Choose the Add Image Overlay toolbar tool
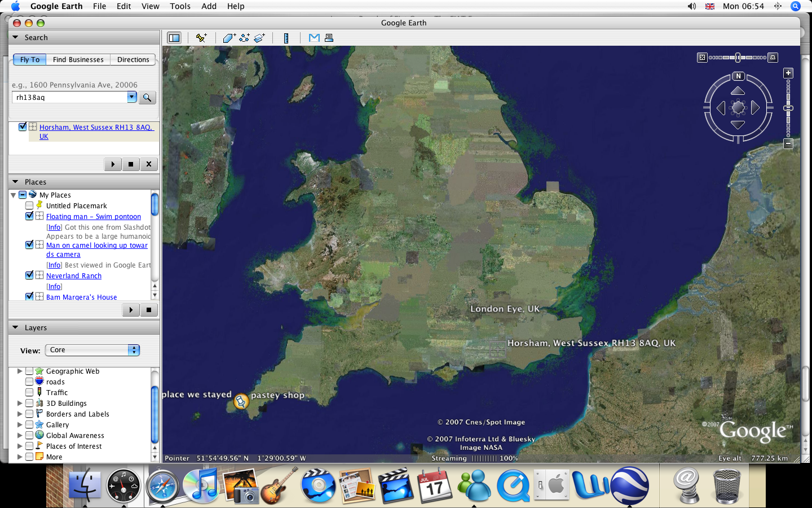 coord(259,38)
